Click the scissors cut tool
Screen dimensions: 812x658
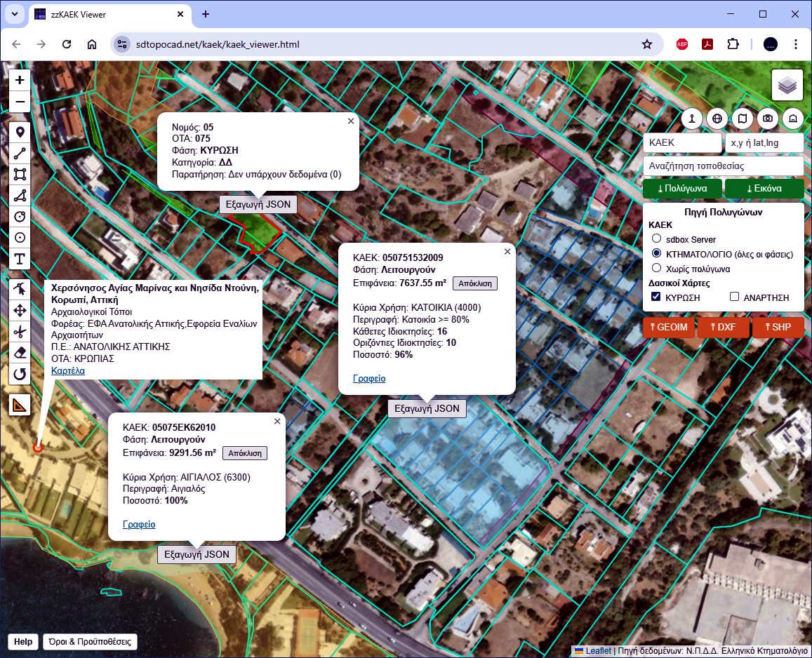click(20, 331)
